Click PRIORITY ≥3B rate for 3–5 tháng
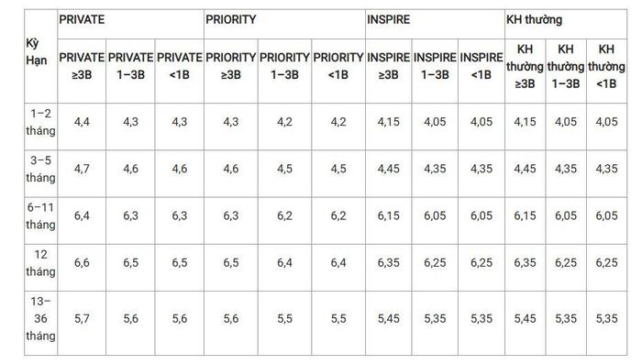 tap(231, 173)
